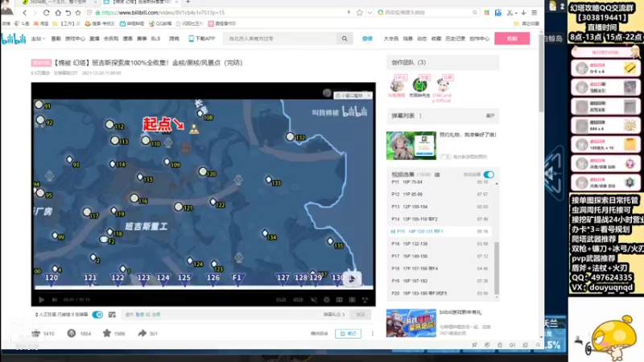Share the video with the arrow icon
The height and width of the screenshot is (362, 644).
[142, 333]
